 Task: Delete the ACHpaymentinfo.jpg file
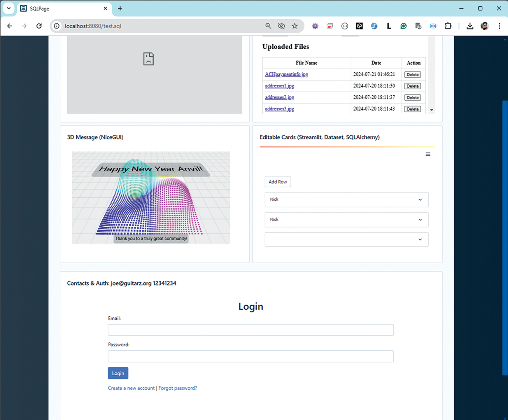point(412,75)
